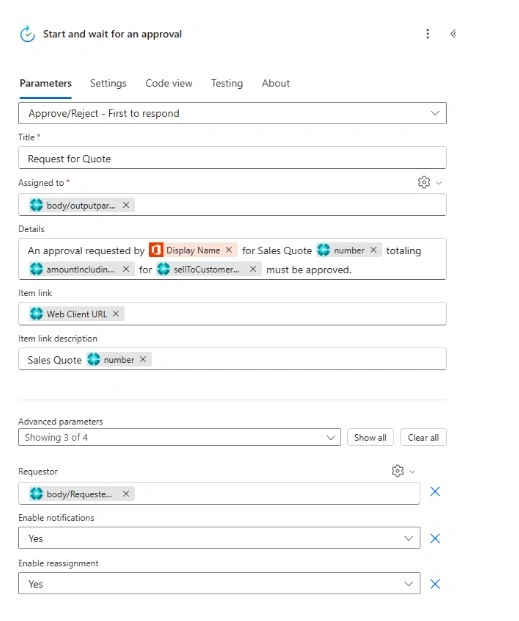Image resolution: width=519 pixels, height=621 pixels.
Task: Click the approval clock icon in header
Action: (27, 34)
